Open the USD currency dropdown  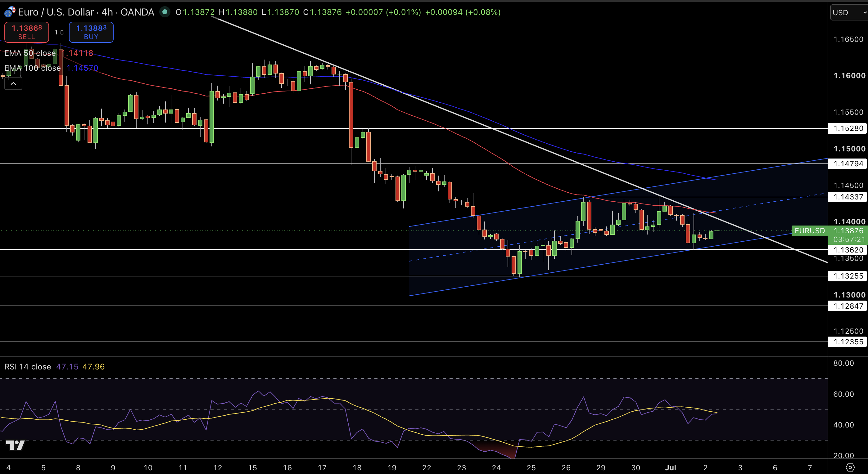[x=849, y=13]
